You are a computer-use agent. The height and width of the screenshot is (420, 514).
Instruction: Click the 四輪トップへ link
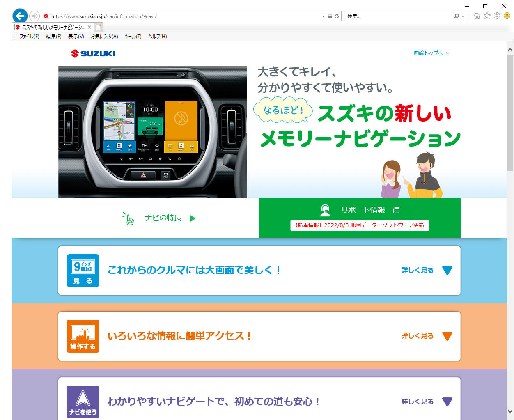click(431, 53)
